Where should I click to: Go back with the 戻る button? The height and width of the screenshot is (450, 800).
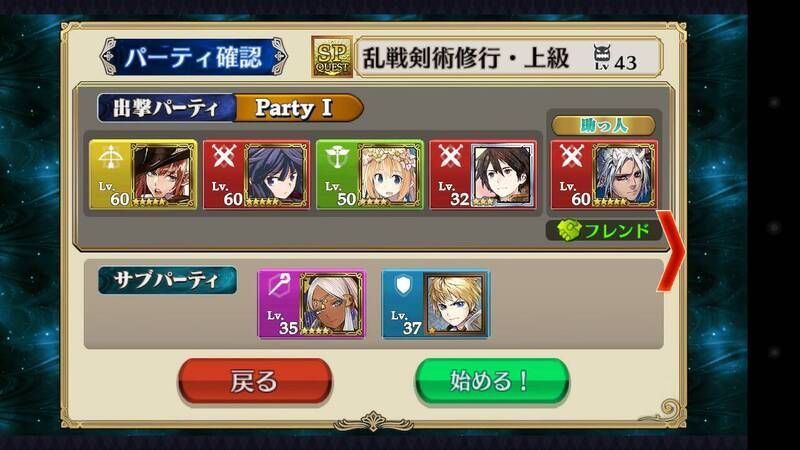(x=255, y=382)
